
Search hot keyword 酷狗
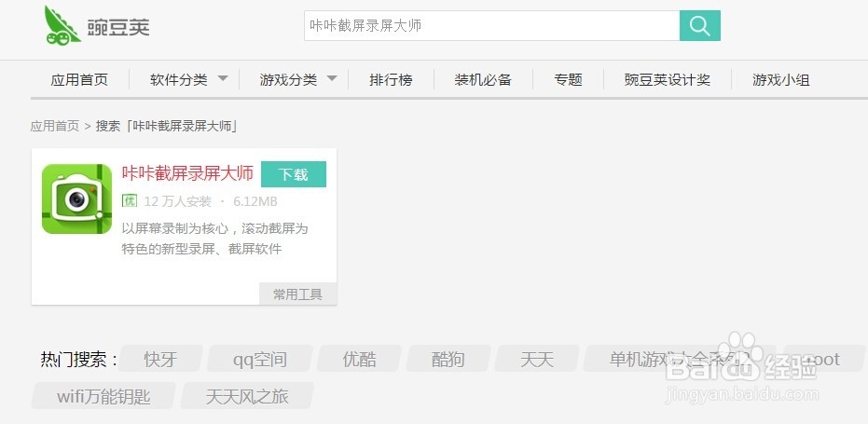pos(448,359)
